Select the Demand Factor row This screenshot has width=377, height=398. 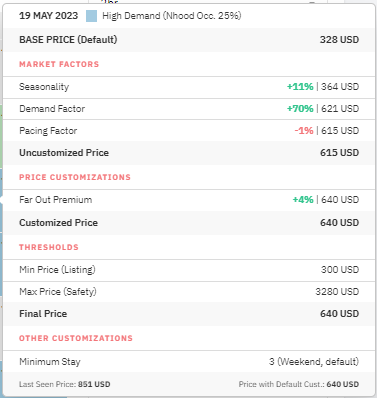point(189,109)
